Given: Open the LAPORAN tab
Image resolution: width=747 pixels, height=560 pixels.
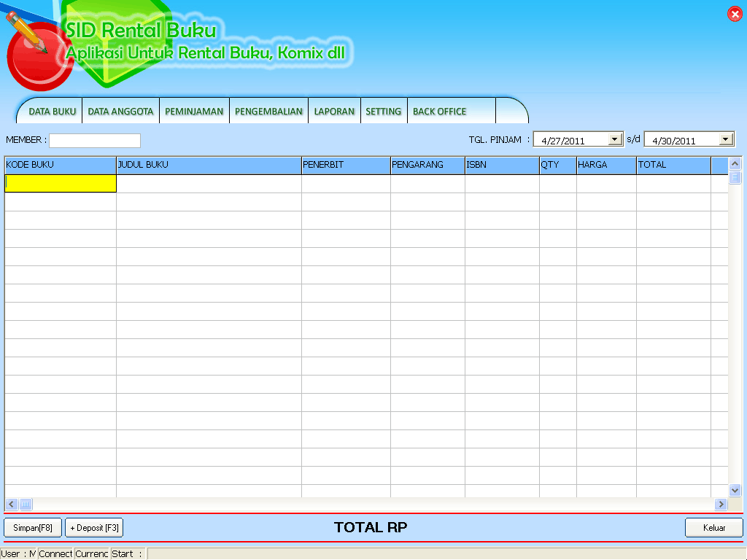Looking at the screenshot, I should click(334, 112).
